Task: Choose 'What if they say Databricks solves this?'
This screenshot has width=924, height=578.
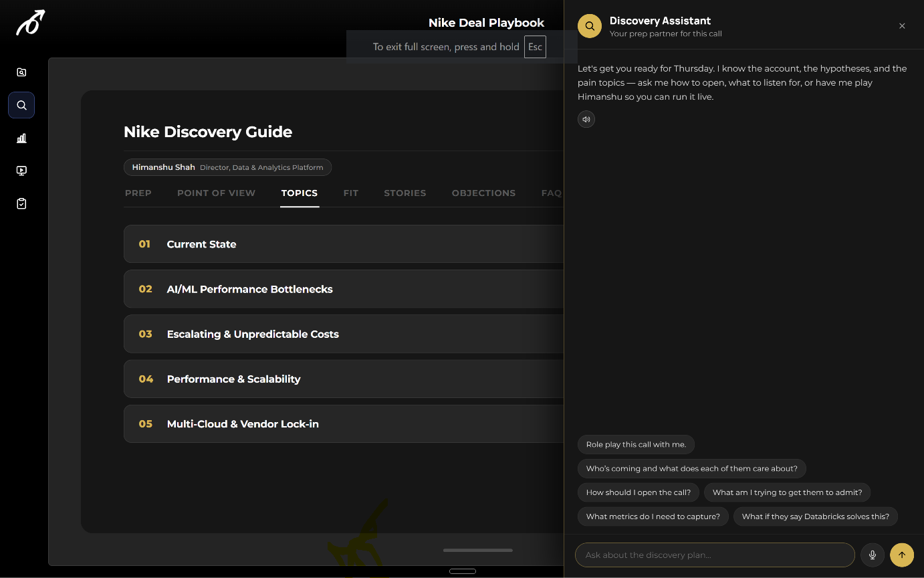Action: (x=816, y=516)
